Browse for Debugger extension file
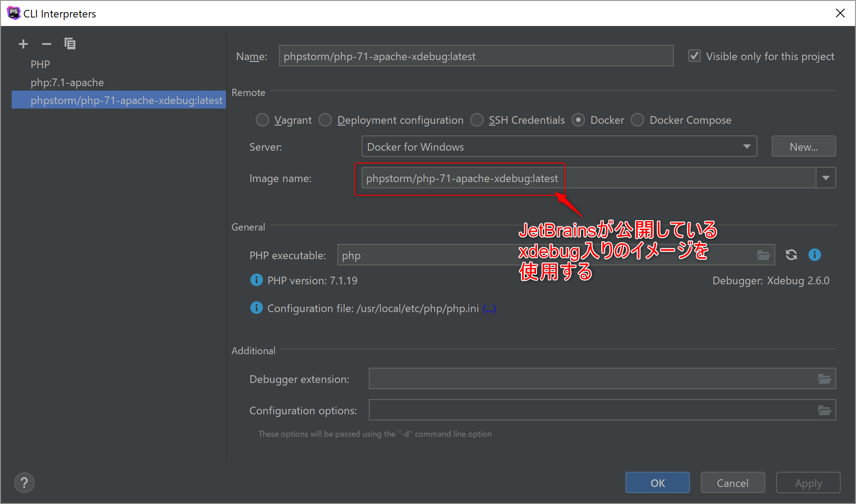Image resolution: width=856 pixels, height=504 pixels. [x=825, y=379]
